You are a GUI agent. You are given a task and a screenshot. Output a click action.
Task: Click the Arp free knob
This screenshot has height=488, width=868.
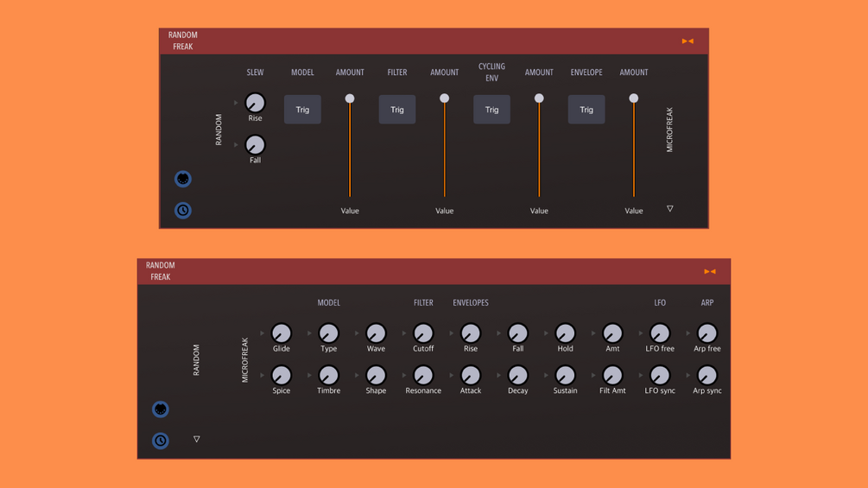[x=707, y=333]
